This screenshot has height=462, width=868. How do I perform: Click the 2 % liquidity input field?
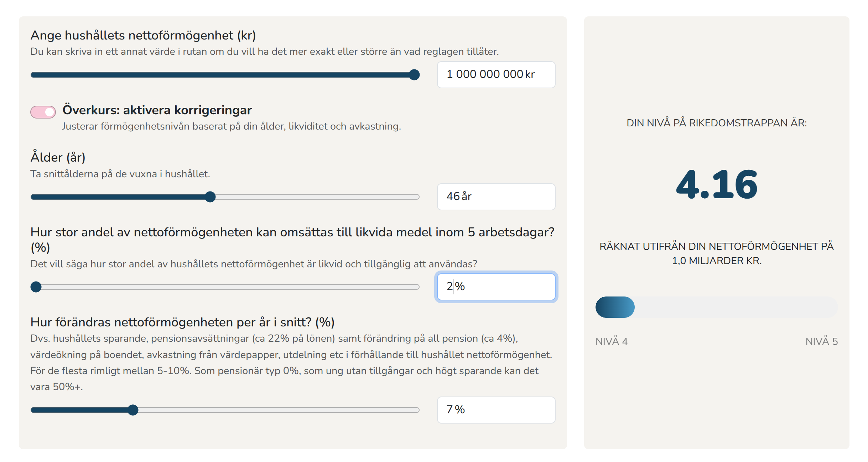[495, 287]
